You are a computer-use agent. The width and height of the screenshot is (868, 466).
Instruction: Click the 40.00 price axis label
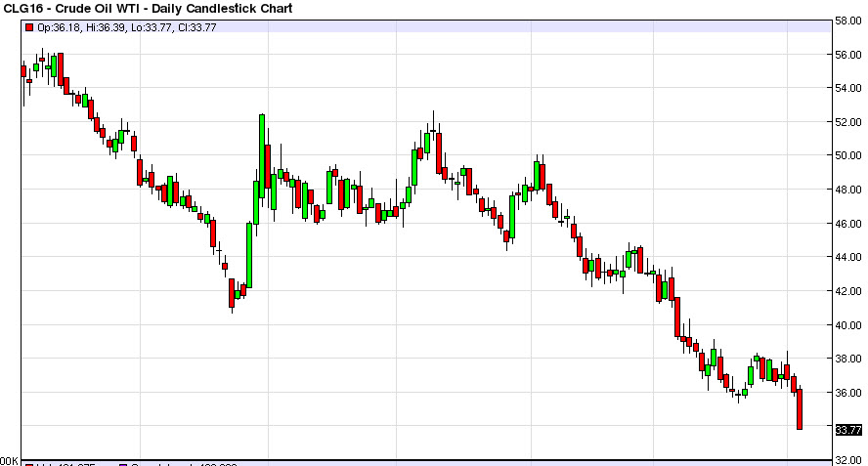(x=848, y=325)
